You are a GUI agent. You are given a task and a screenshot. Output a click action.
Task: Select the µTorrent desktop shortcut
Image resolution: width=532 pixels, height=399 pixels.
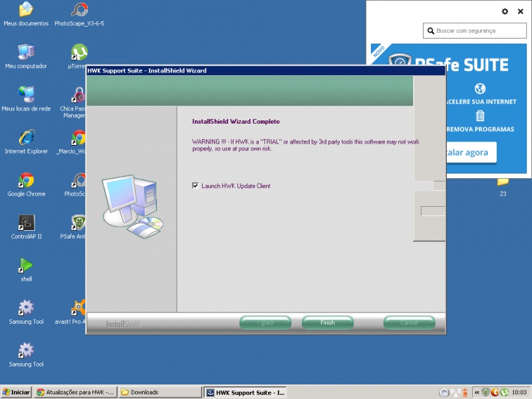point(78,57)
